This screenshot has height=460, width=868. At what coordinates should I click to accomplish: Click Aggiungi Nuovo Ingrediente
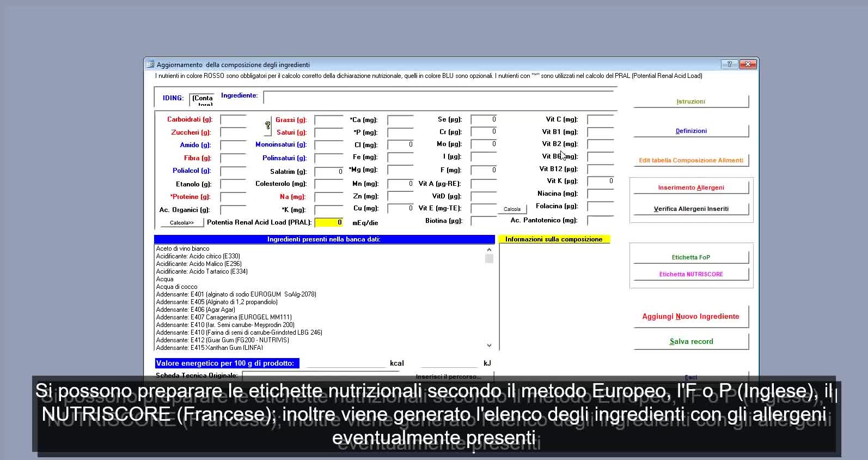(691, 316)
